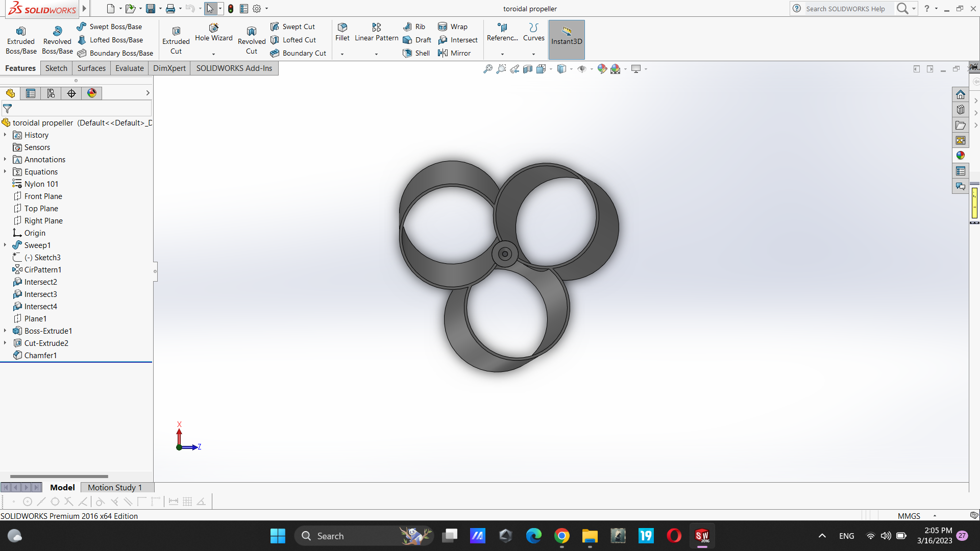980x551 pixels.
Task: Open Google Chrome from the taskbar
Action: coord(561,536)
